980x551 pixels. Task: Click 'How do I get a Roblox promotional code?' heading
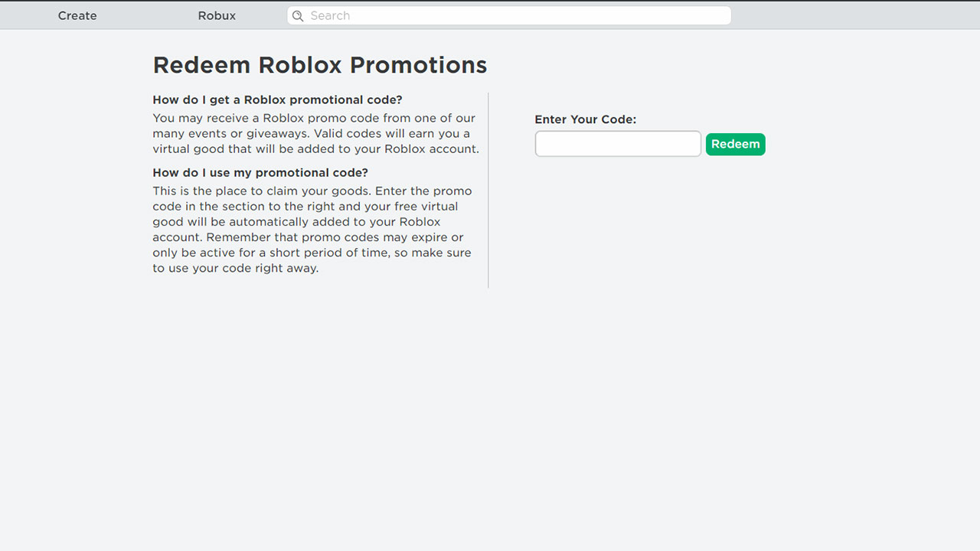coord(277,100)
